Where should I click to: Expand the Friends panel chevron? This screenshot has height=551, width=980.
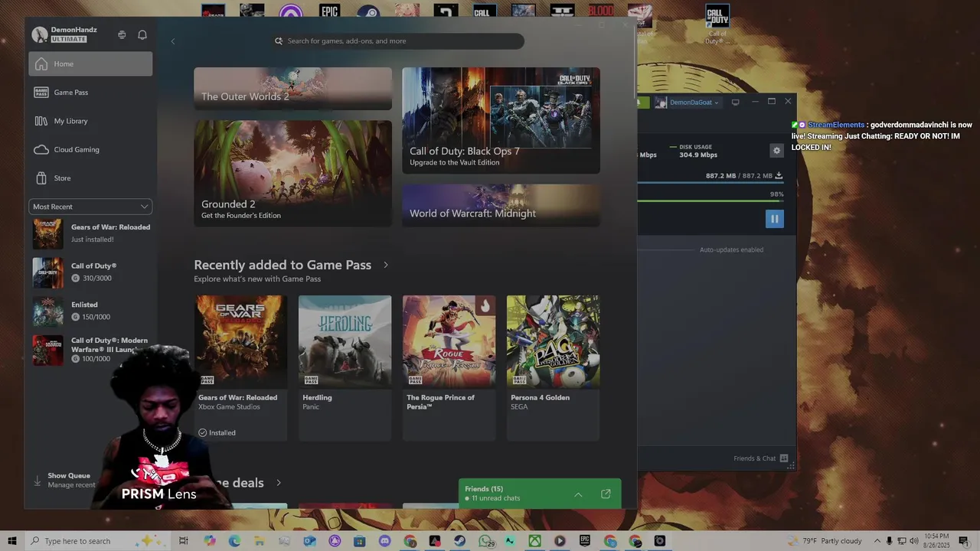pyautogui.click(x=578, y=494)
